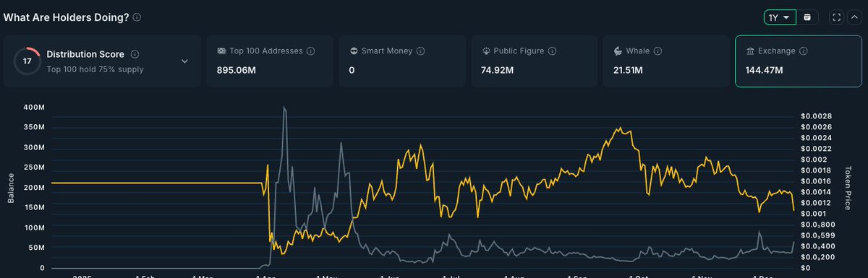
Task: Click the $0.0028 token price label
Action: [816, 116]
